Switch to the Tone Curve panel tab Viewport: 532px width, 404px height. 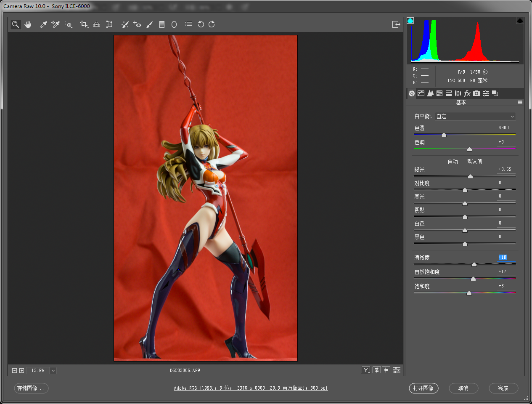tap(421, 93)
